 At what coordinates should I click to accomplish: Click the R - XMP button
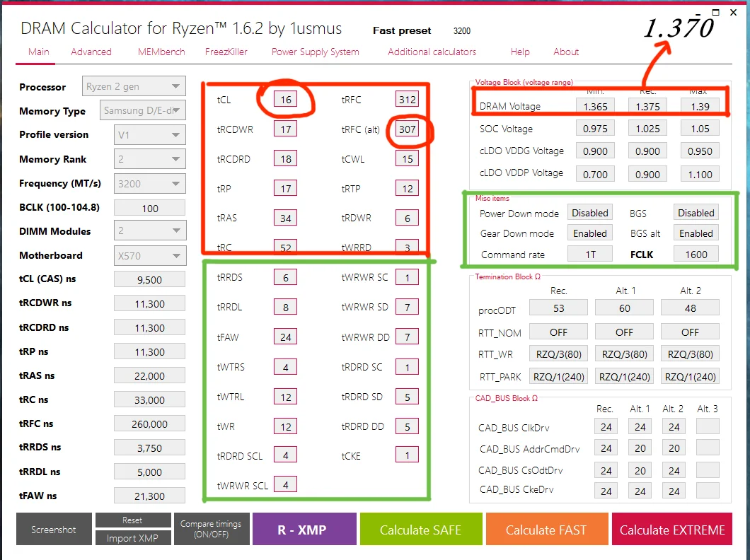304,529
